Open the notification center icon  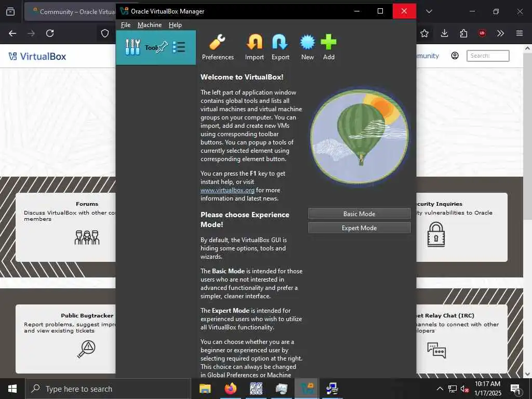(515, 389)
